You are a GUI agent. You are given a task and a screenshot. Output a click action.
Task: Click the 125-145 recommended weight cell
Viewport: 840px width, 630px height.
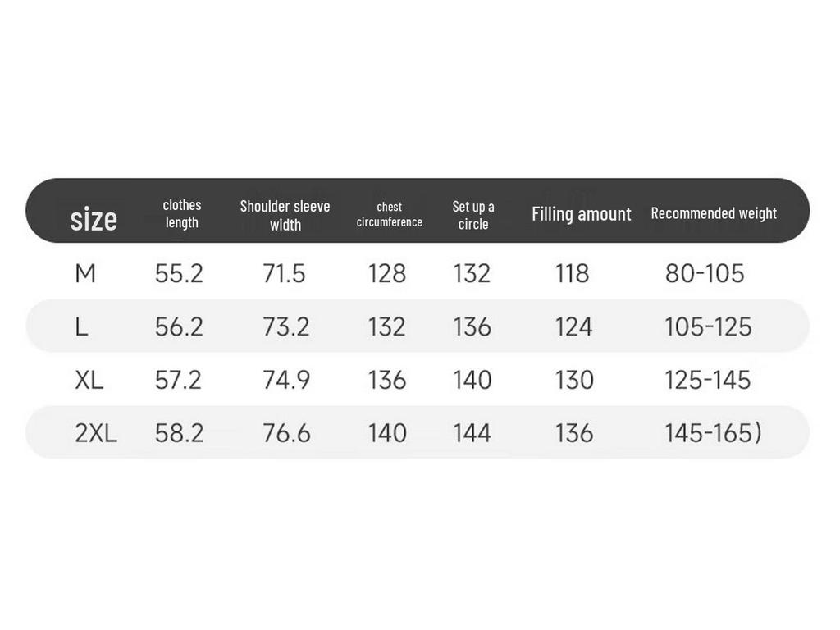[x=708, y=381]
